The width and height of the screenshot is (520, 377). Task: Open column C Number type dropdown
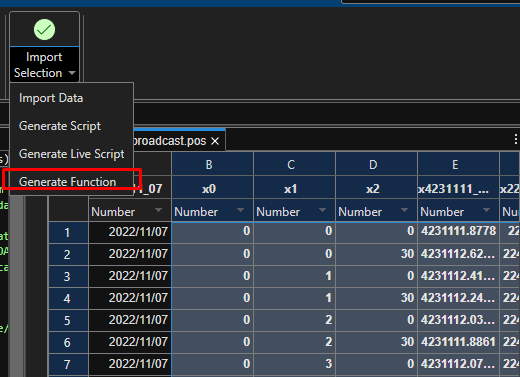point(322,210)
